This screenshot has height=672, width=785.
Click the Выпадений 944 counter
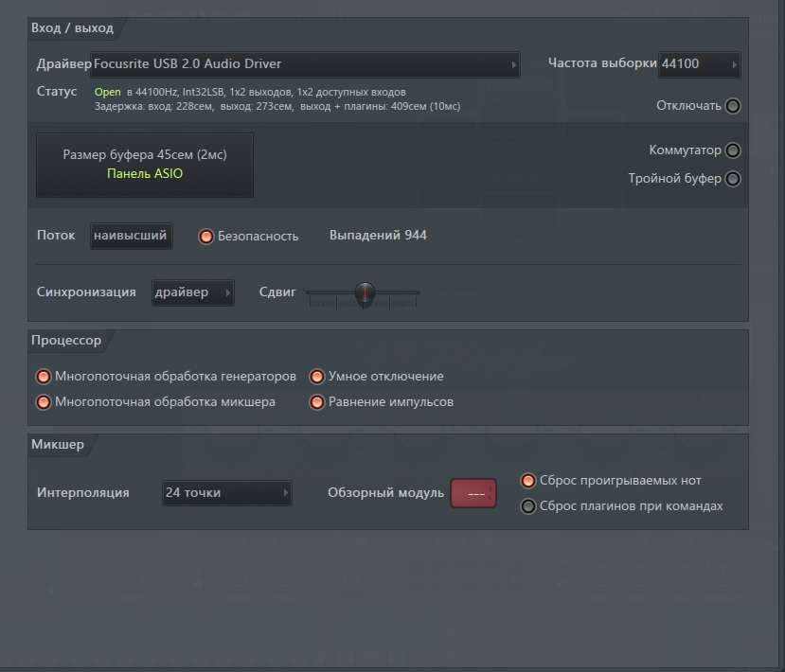pos(378,236)
